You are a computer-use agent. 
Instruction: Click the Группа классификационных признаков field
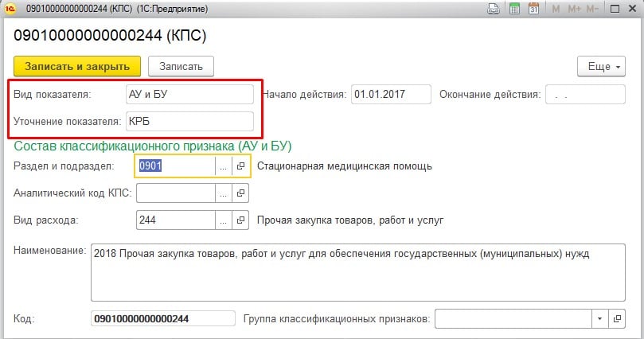513,319
